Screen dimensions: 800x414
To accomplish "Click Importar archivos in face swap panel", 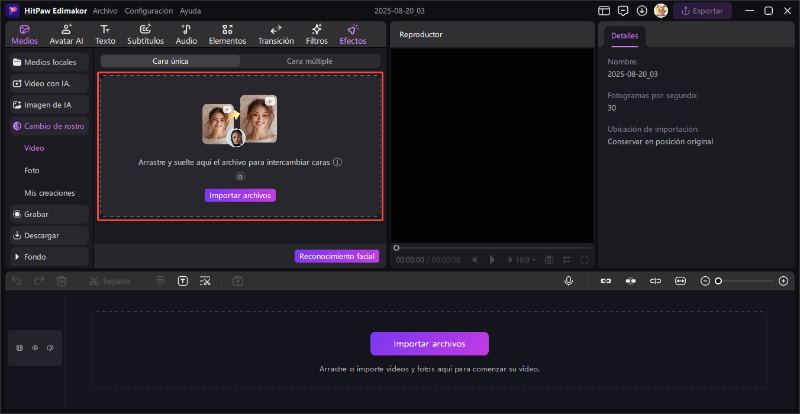I will tap(240, 196).
